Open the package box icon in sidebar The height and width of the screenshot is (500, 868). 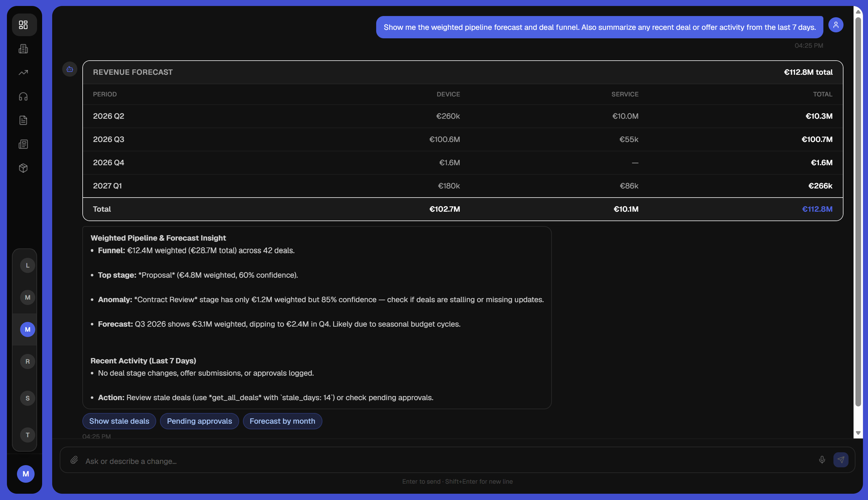point(23,168)
